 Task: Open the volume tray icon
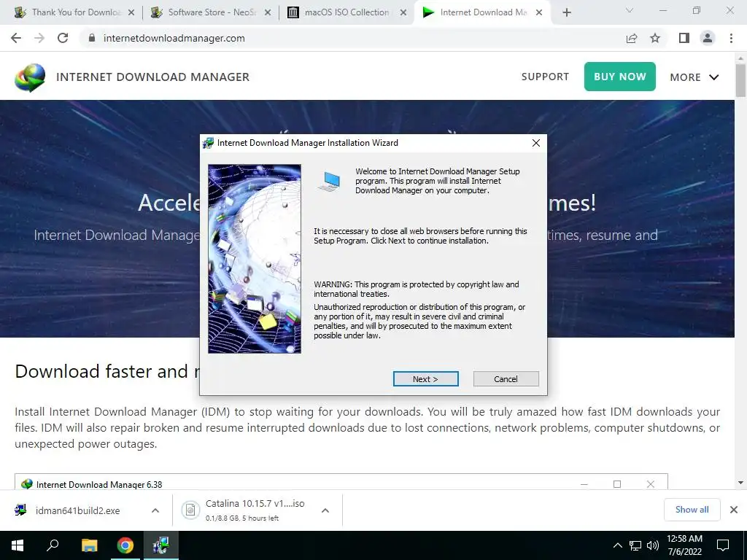[x=653, y=545]
